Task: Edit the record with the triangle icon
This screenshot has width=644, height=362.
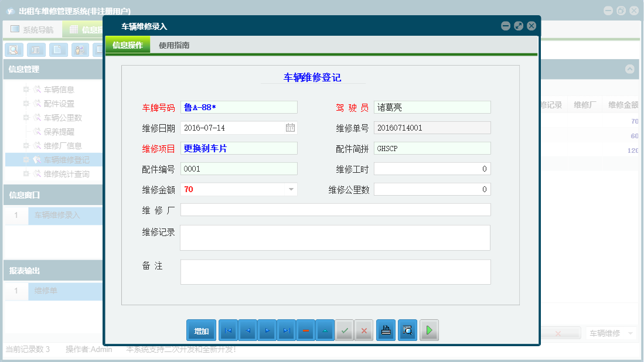Action: coord(325,330)
